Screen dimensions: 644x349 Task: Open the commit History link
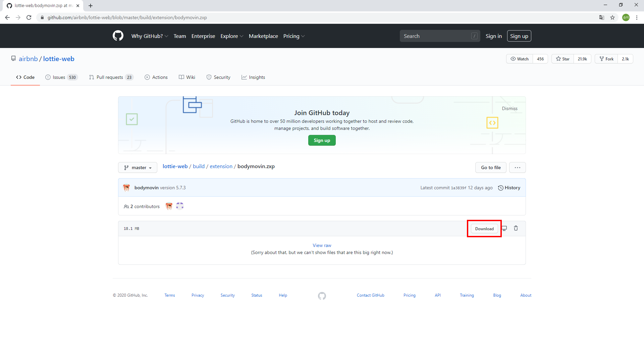point(509,188)
